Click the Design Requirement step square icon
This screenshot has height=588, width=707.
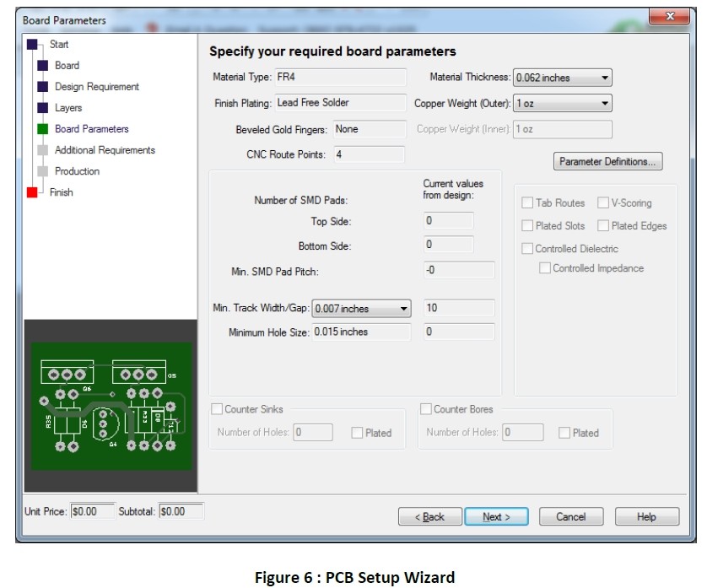(x=43, y=87)
